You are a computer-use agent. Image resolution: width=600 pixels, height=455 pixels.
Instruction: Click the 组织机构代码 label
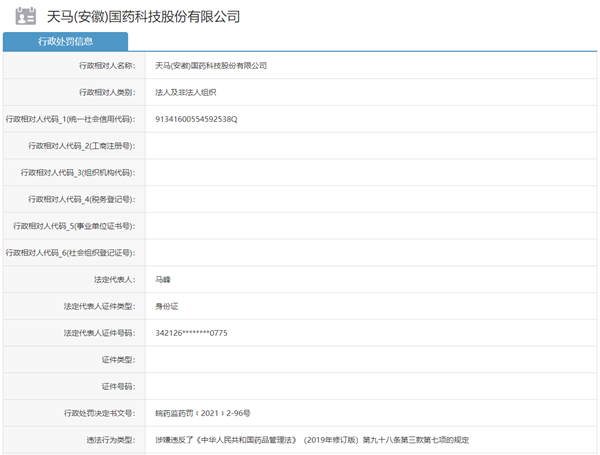[78, 173]
